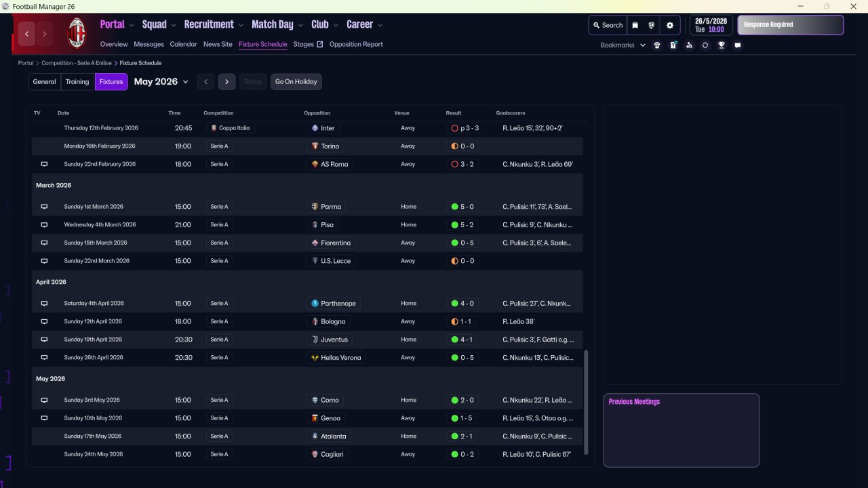
Task: Click the date and time display
Action: click(710, 25)
